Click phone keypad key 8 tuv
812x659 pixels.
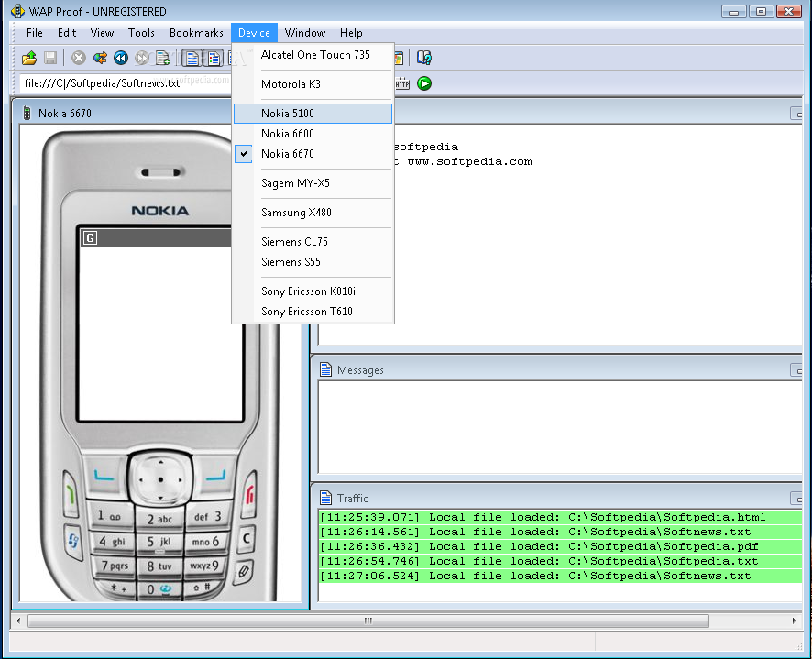tap(159, 566)
